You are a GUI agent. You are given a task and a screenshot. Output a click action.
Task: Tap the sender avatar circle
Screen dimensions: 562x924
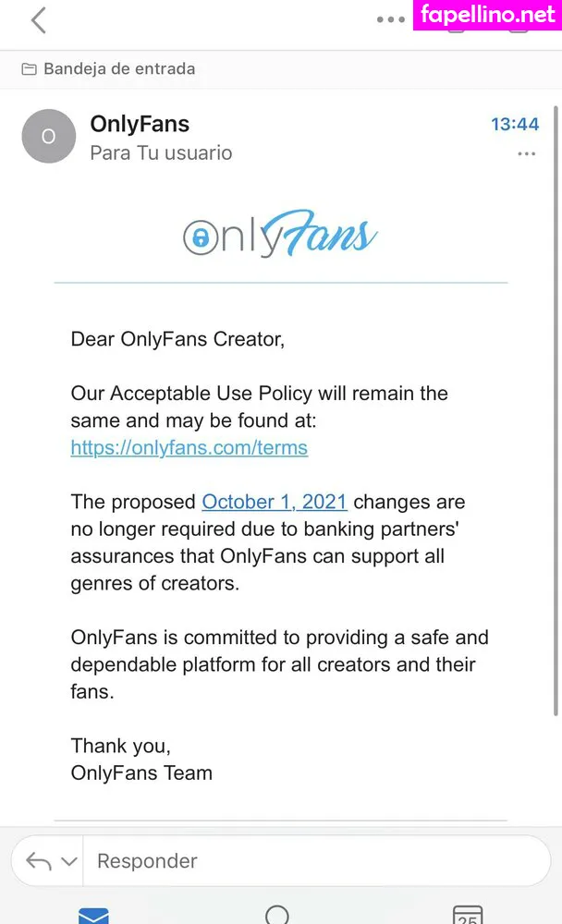pos(48,136)
